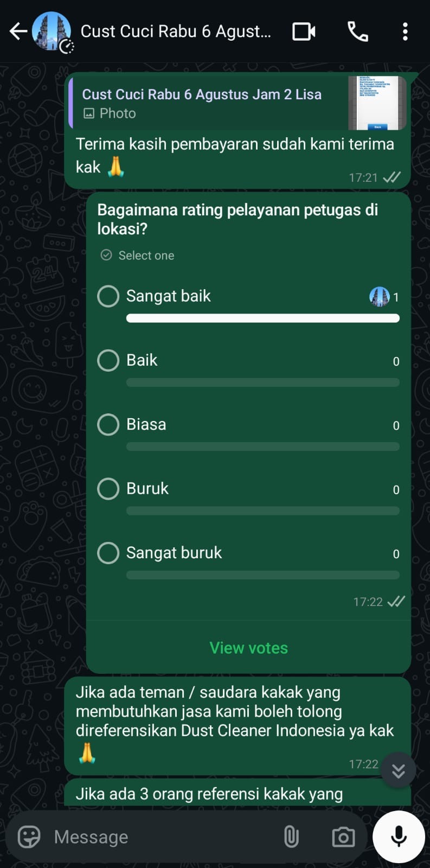Click the Sangat baik result progress bar

263,318
